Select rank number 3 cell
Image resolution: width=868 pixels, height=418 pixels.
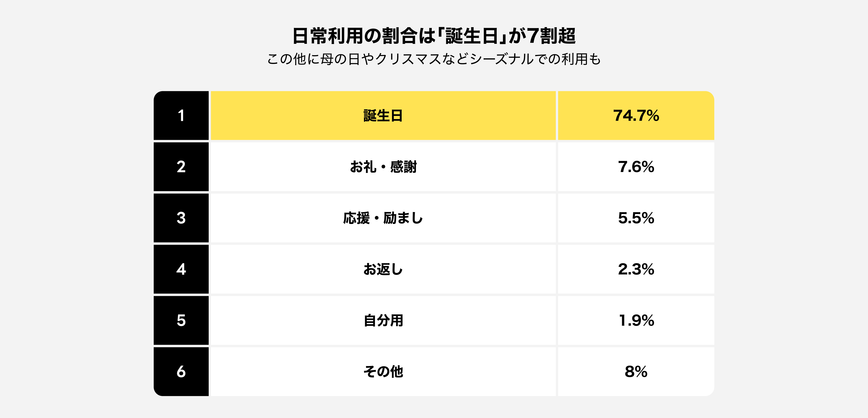(x=181, y=218)
